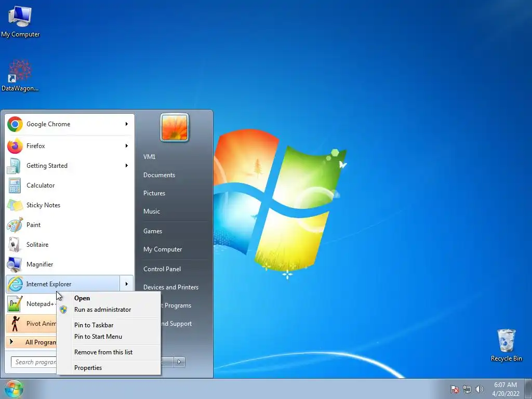The height and width of the screenshot is (399, 532).
Task: Open the network tray icon
Action: 467,389
